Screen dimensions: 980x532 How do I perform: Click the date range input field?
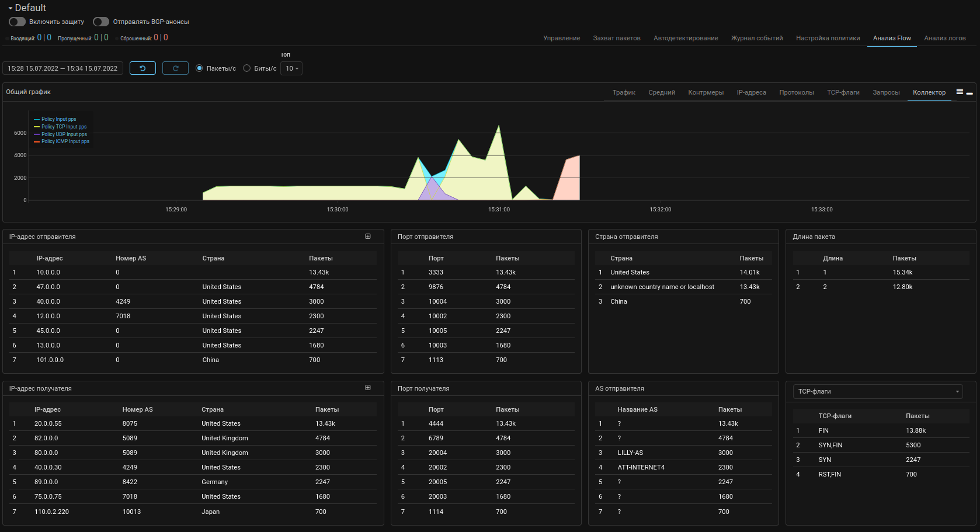[x=62, y=68]
